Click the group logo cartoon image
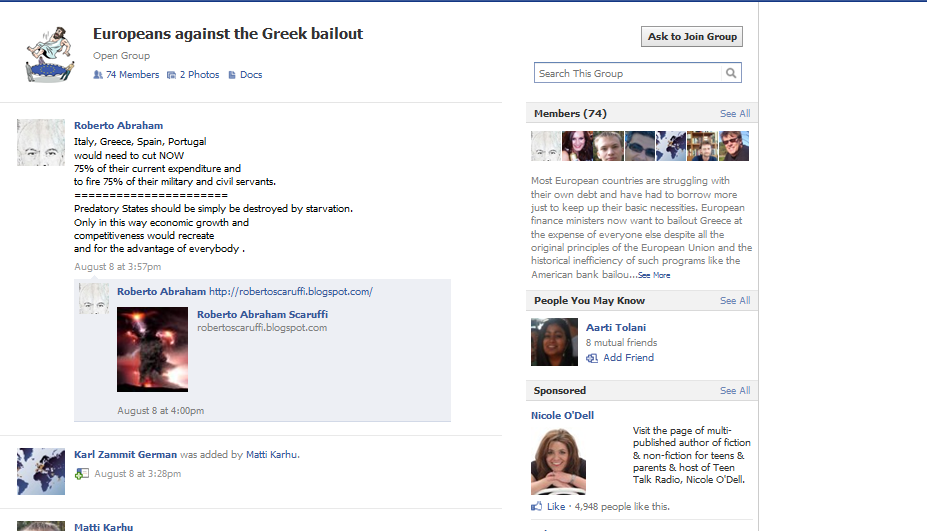This screenshot has width=927, height=531. click(x=50, y=54)
